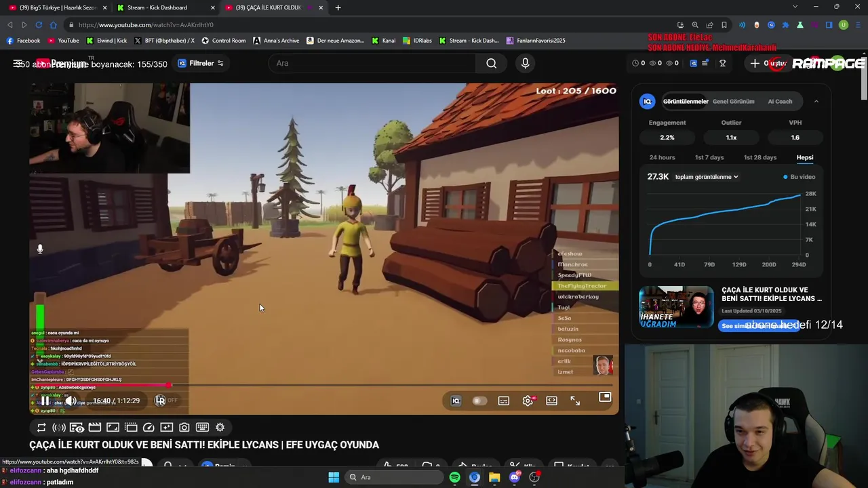Open a new browser tab
The height and width of the screenshot is (488, 868).
(x=338, y=7)
